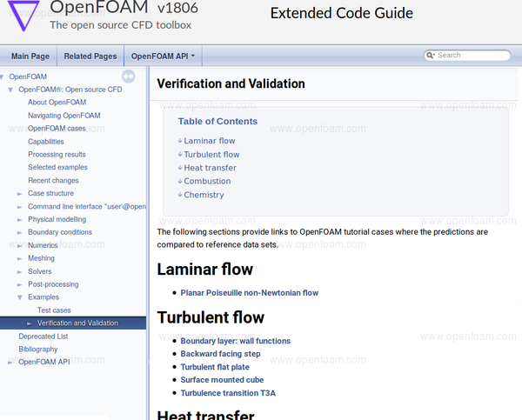Select Processing results in sidebar
The image size is (522, 420).
(57, 155)
